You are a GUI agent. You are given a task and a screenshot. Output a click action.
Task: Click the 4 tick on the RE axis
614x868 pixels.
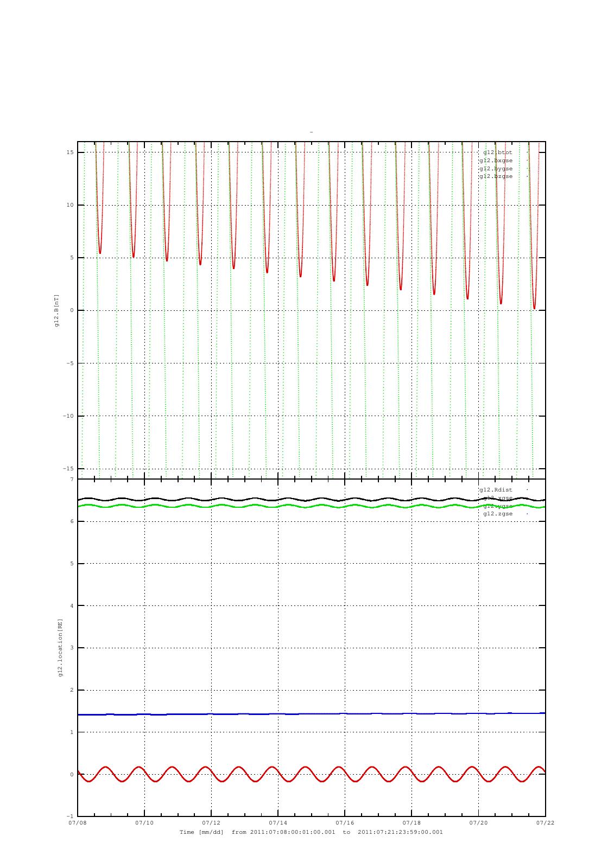72,606
